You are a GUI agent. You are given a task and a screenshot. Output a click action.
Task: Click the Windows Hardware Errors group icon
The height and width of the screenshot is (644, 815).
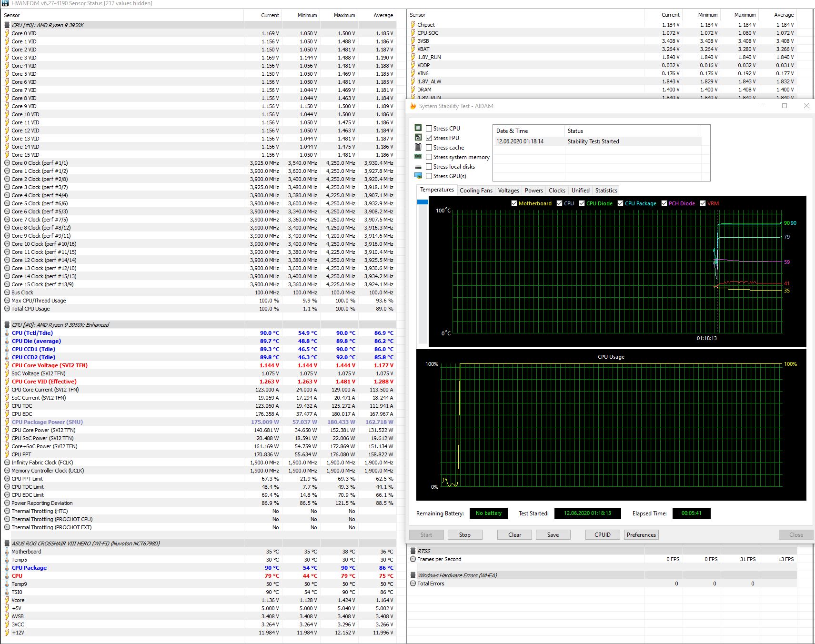click(x=413, y=575)
